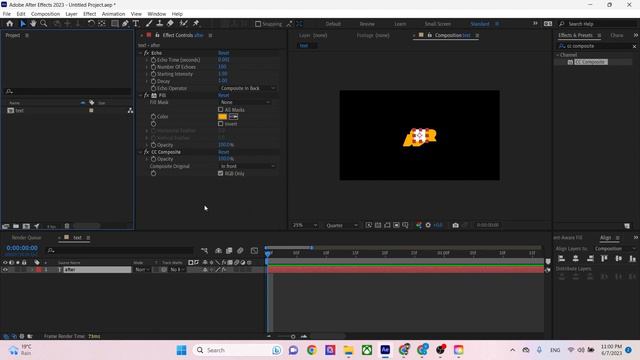Image resolution: width=640 pixels, height=360 pixels.
Task: Switch to the Standard workspace
Action: [x=480, y=24]
